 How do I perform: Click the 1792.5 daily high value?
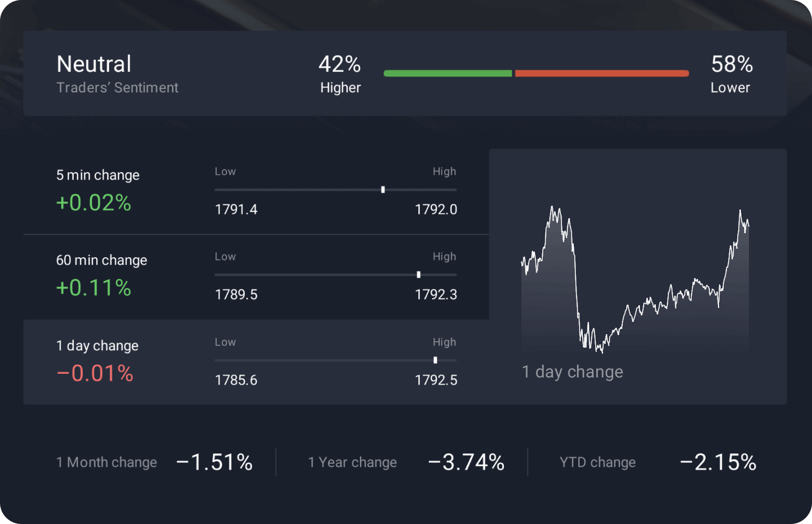pyautogui.click(x=436, y=380)
